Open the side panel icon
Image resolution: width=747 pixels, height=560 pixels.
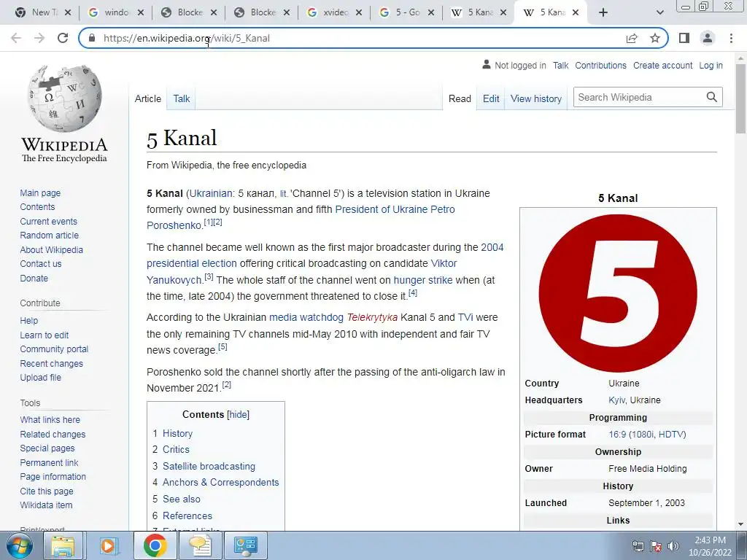click(684, 38)
